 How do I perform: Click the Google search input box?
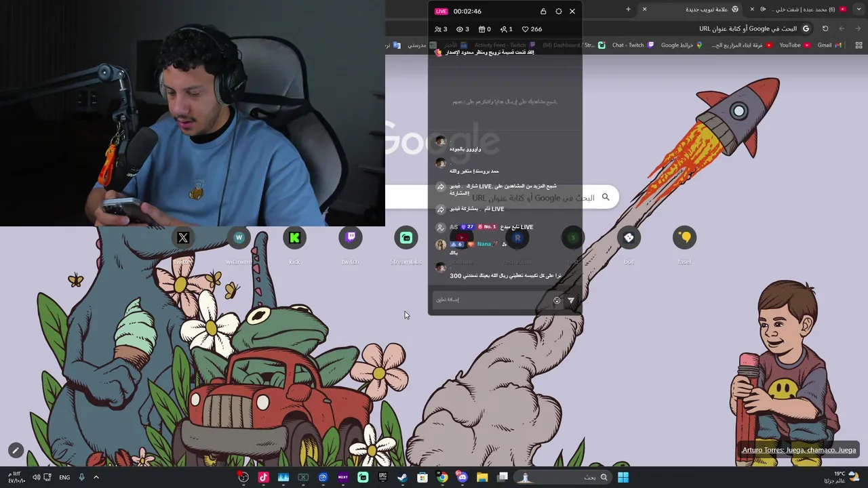(502, 197)
